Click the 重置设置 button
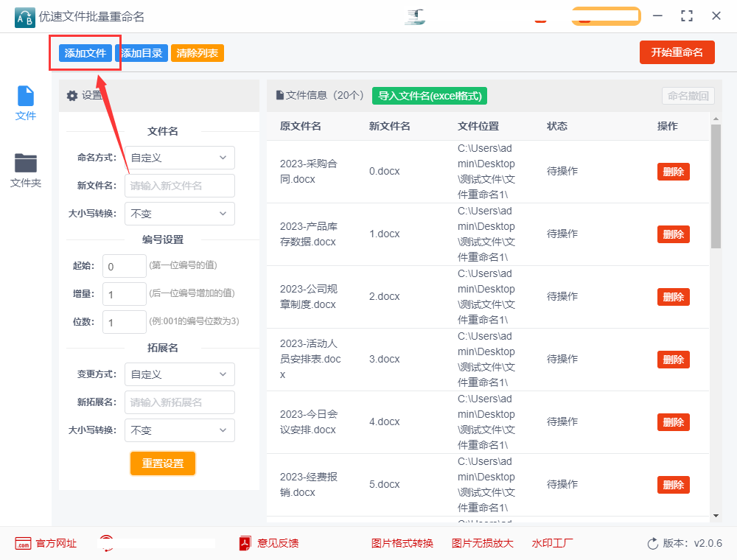Image resolution: width=737 pixels, height=560 pixels. click(163, 463)
